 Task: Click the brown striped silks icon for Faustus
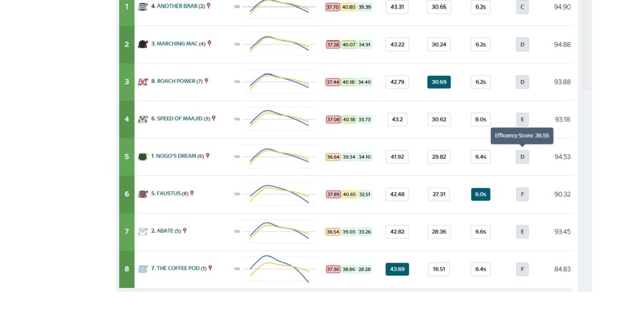pyautogui.click(x=143, y=194)
